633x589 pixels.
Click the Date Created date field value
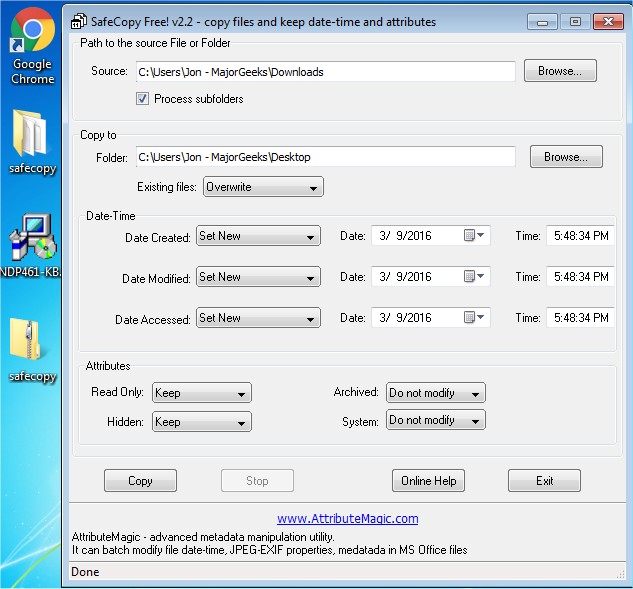click(x=405, y=236)
